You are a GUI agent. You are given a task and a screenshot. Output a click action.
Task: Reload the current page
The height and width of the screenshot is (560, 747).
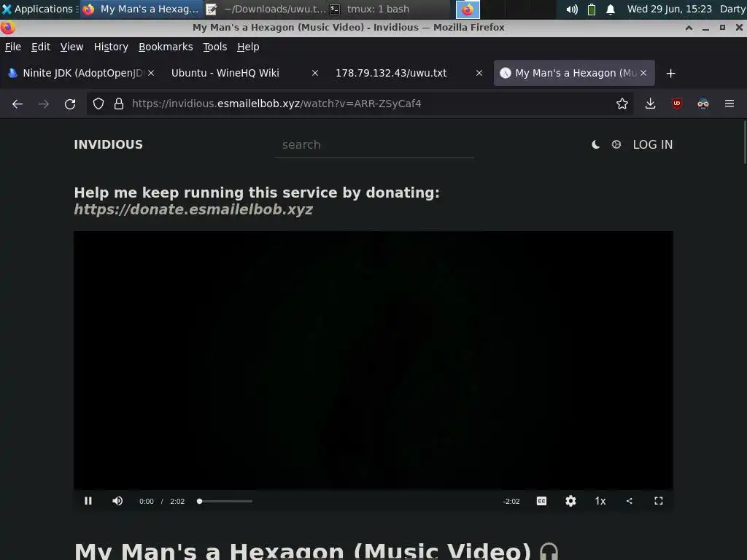point(70,104)
